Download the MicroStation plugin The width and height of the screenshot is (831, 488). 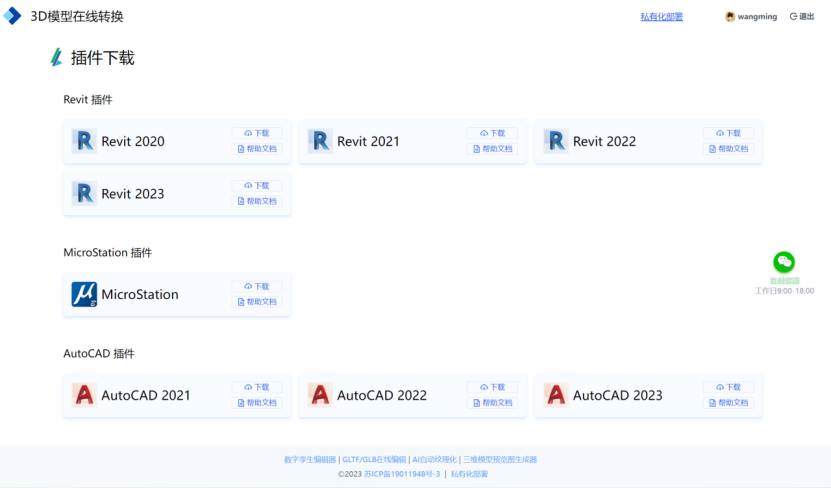click(257, 286)
